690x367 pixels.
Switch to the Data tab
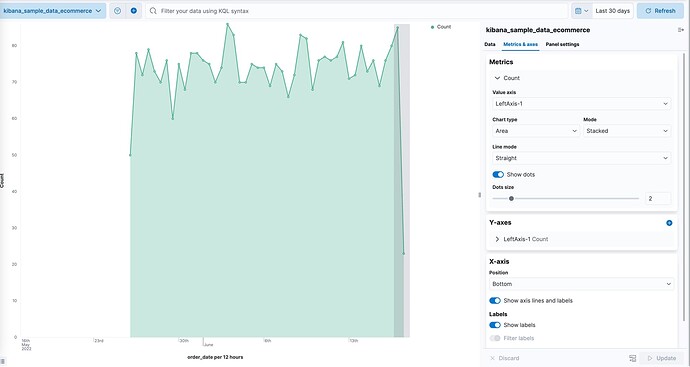(x=489, y=44)
